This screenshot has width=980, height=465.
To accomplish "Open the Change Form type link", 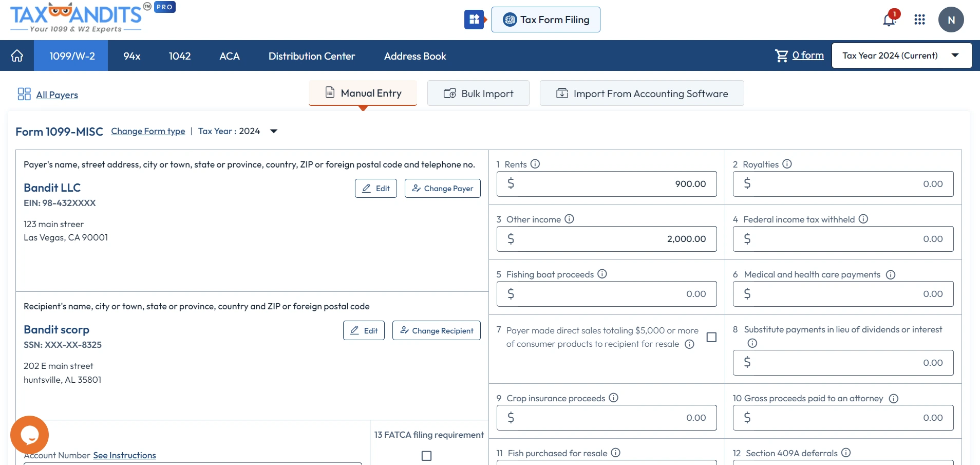I will pos(148,131).
